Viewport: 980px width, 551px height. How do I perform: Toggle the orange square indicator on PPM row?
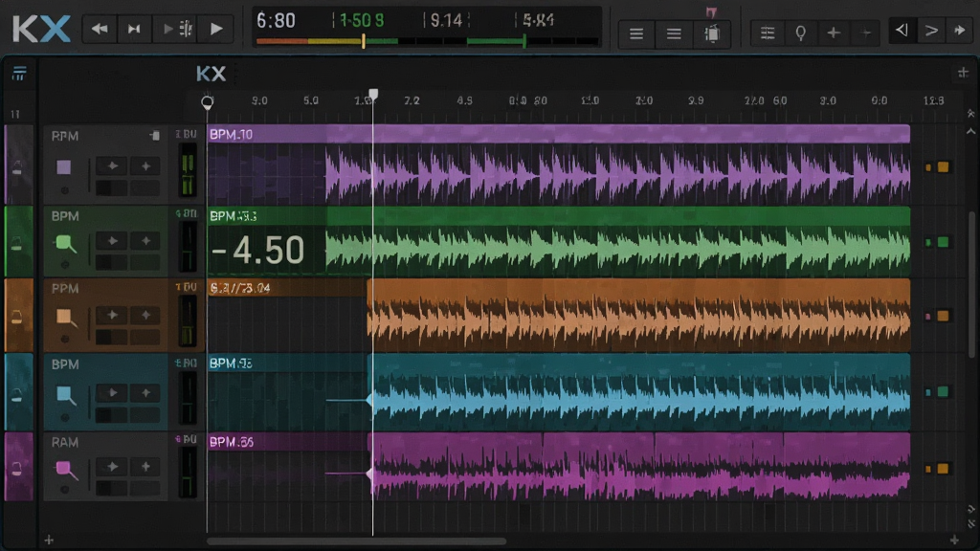(943, 316)
